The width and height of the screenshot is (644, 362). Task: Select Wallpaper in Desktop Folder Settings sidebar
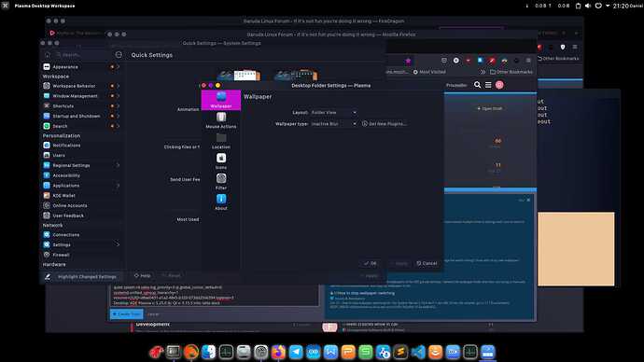pyautogui.click(x=221, y=100)
